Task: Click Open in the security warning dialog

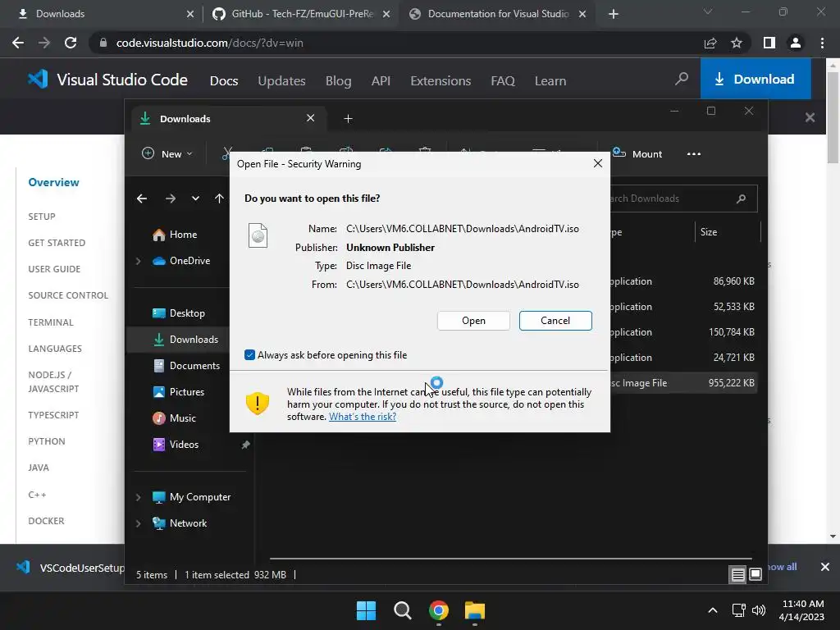Action: pos(473,321)
